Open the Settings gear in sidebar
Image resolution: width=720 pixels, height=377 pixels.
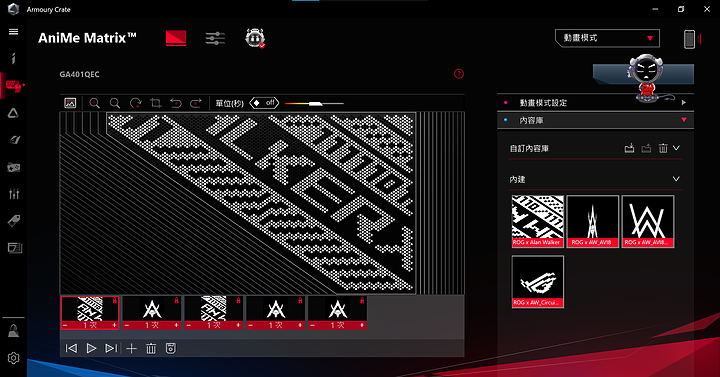13,358
